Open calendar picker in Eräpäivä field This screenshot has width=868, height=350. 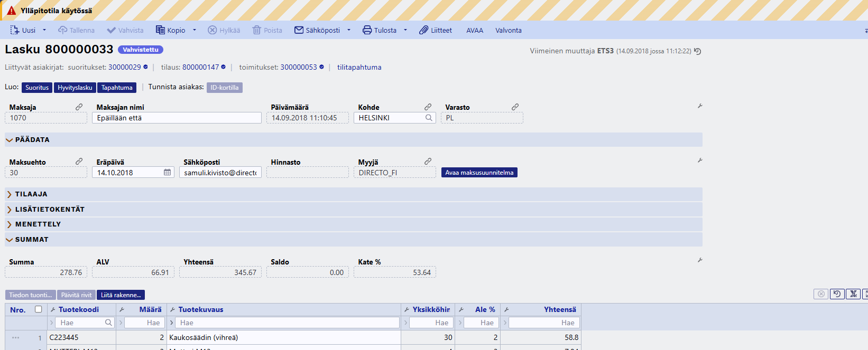[167, 173]
